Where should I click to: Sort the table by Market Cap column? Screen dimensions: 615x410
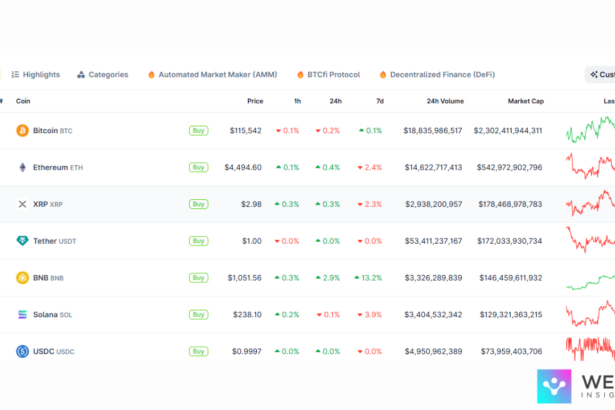525,101
